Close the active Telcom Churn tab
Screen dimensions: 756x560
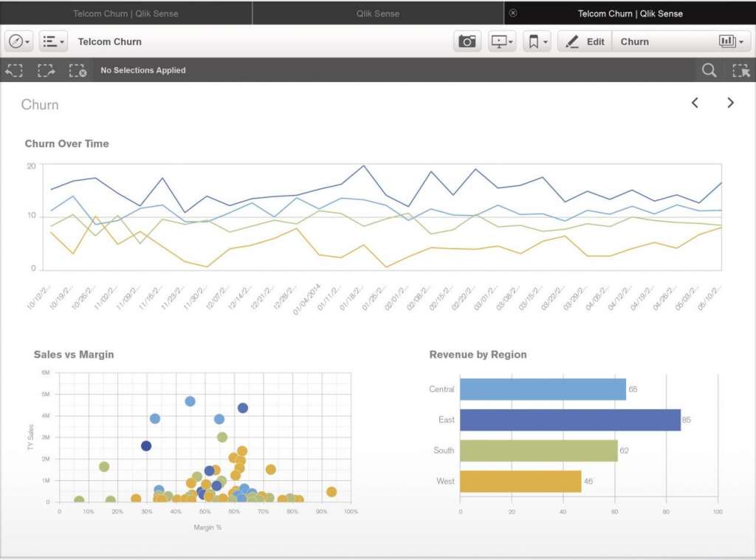(x=513, y=13)
